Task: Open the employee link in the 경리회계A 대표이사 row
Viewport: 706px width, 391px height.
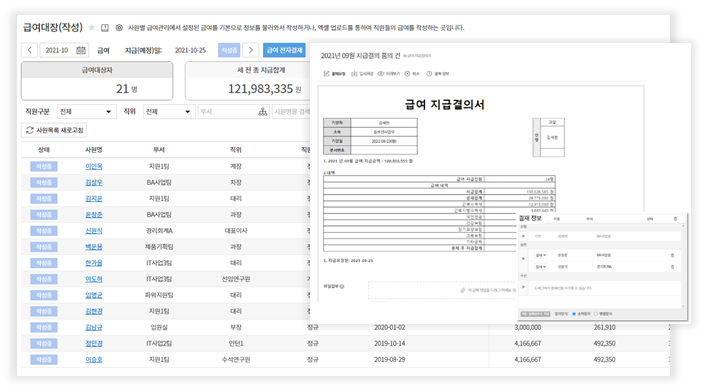Action: click(x=94, y=231)
